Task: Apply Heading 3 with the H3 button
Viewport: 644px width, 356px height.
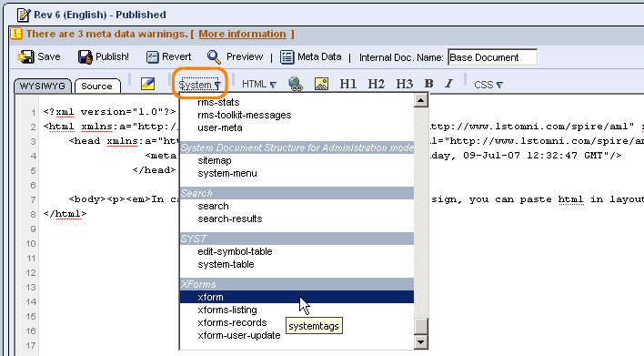Action: 404,84
